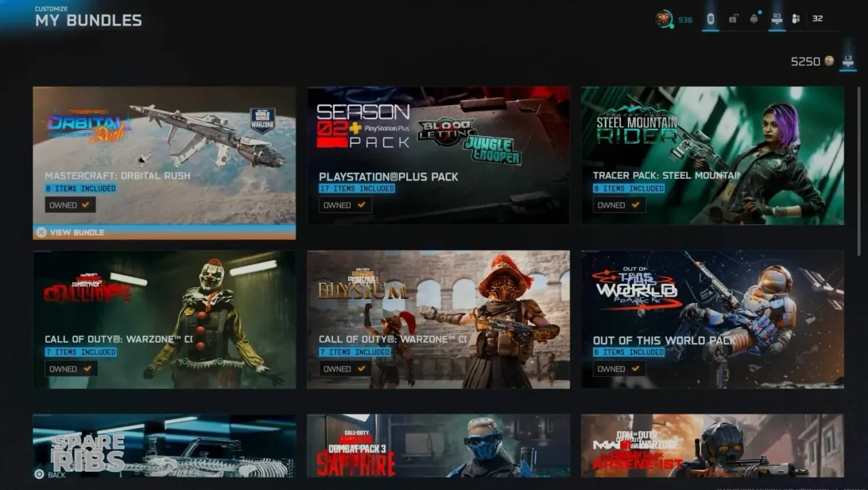Click 'Out of This World Pack' title
The image size is (868, 490).
(664, 341)
